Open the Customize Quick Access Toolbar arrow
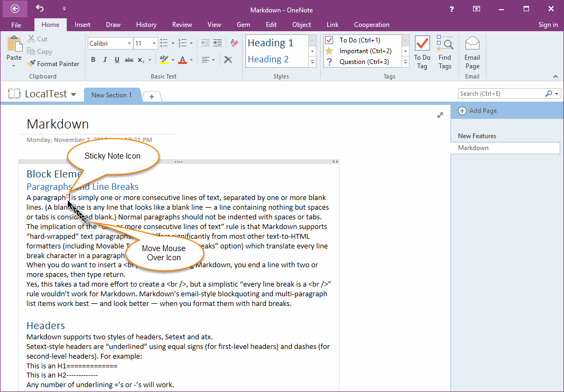 [64, 9]
